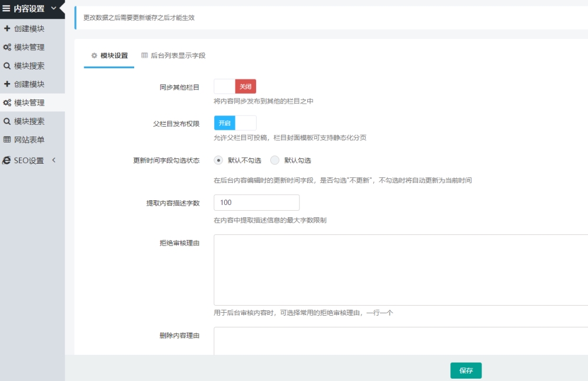Expand the SEO设置 menu arrow
This screenshot has width=588, height=381.
(54, 160)
